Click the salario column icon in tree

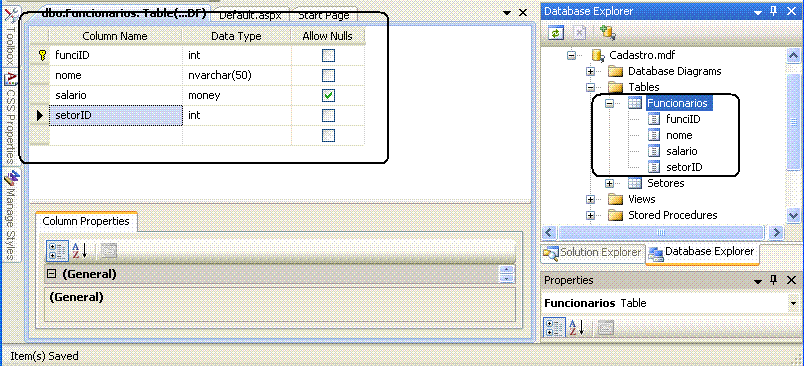click(x=654, y=151)
